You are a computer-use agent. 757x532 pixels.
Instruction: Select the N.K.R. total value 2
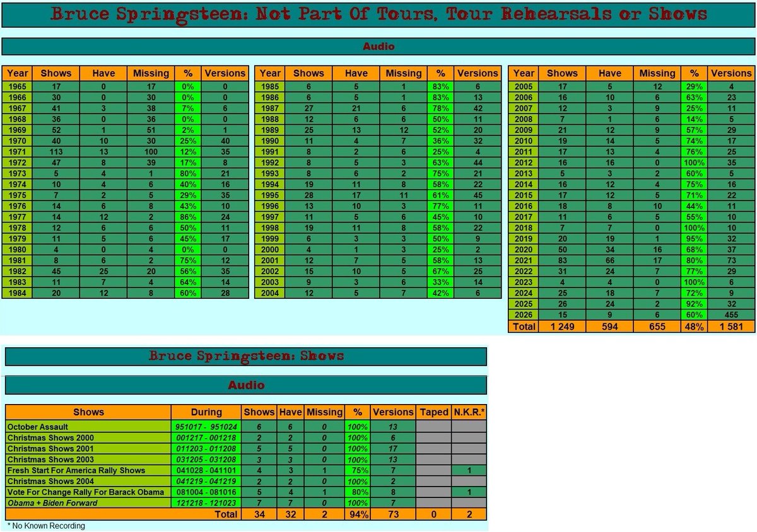point(469,514)
